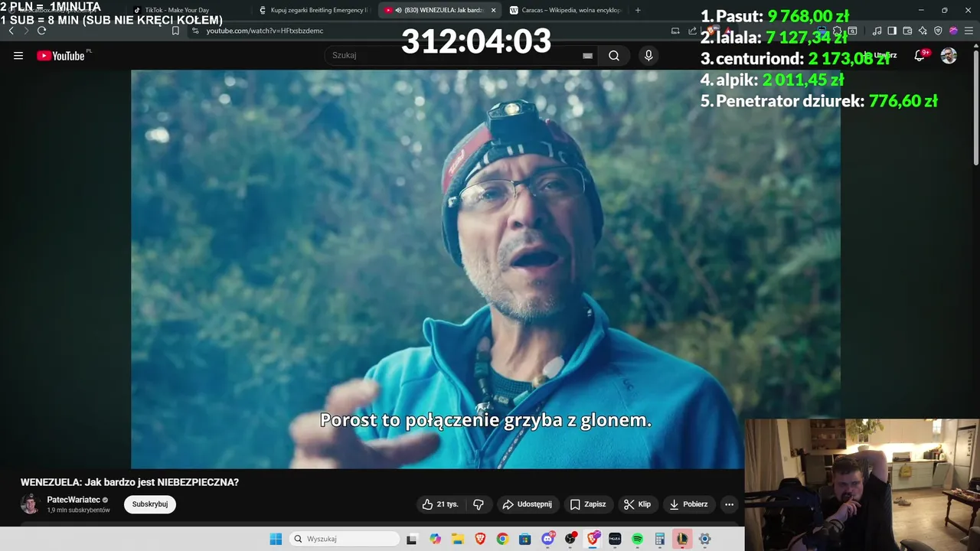
Task: Open YouTube notifications bell
Action: [x=920, y=55]
